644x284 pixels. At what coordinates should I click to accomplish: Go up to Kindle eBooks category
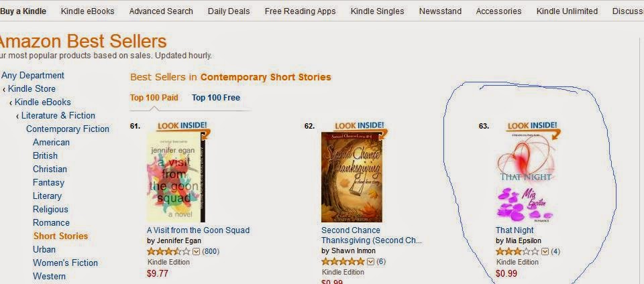pos(43,102)
